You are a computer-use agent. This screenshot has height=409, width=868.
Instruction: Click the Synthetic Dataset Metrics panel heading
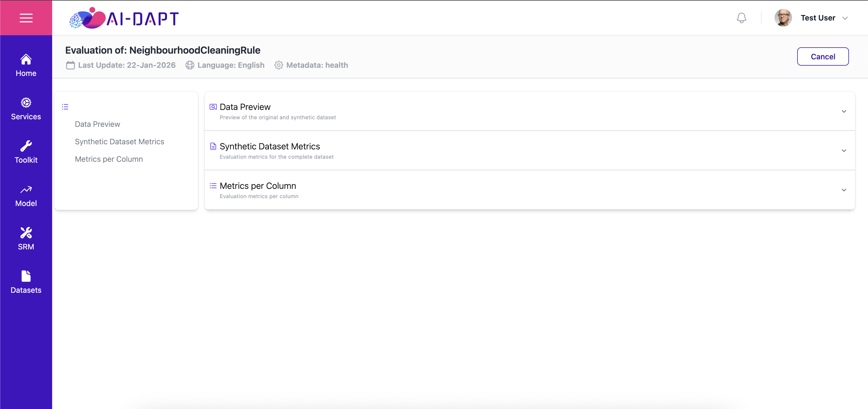tap(269, 146)
